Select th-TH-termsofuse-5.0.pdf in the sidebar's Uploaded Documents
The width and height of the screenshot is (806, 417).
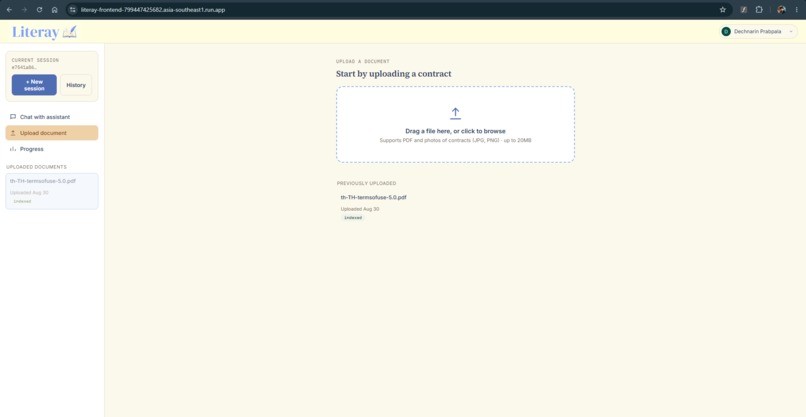point(51,191)
